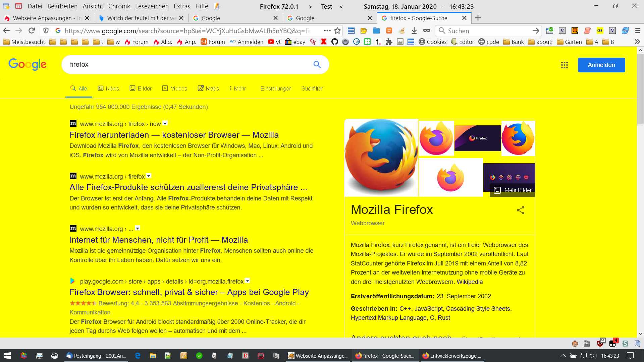The width and height of the screenshot is (644, 362).
Task: Click the Mehr Bilder thumbnail overlay
Action: pyautogui.click(x=513, y=190)
